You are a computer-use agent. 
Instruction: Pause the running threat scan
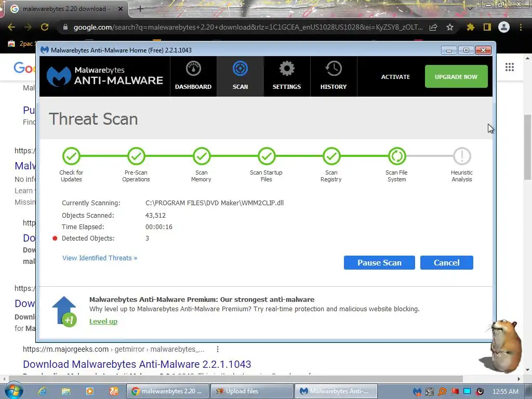[379, 262]
